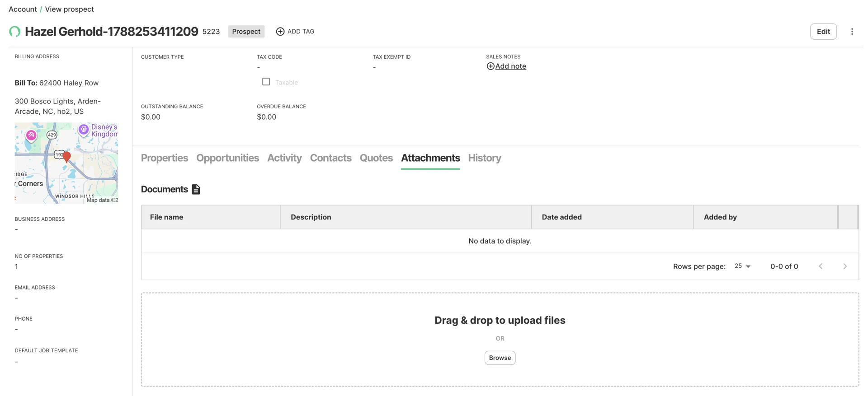Click the Disney's Kingdom marker on map
This screenshot has height=396, width=868.
(x=84, y=130)
